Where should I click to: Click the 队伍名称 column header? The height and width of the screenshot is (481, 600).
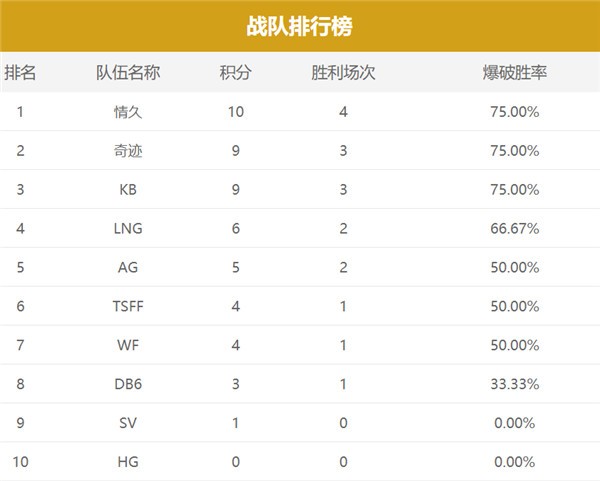128,73
